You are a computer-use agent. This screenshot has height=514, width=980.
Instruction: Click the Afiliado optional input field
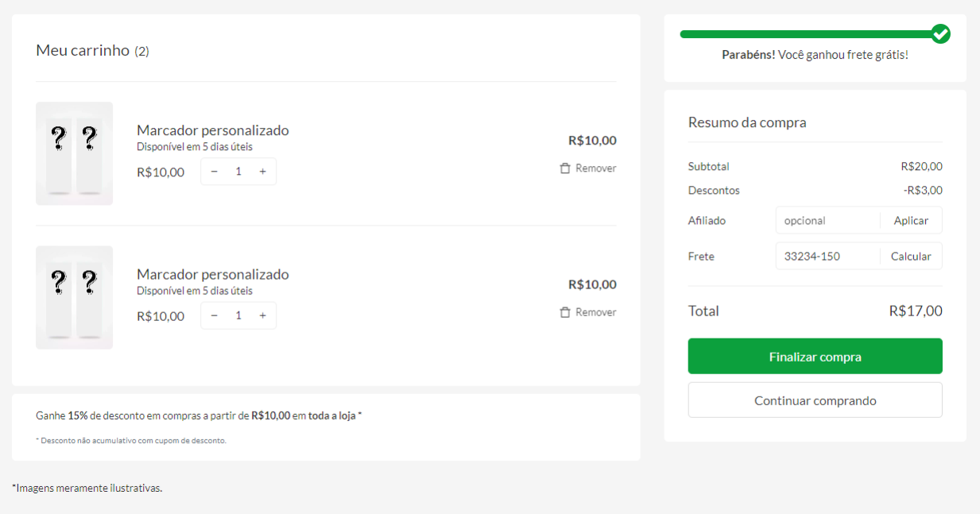827,221
